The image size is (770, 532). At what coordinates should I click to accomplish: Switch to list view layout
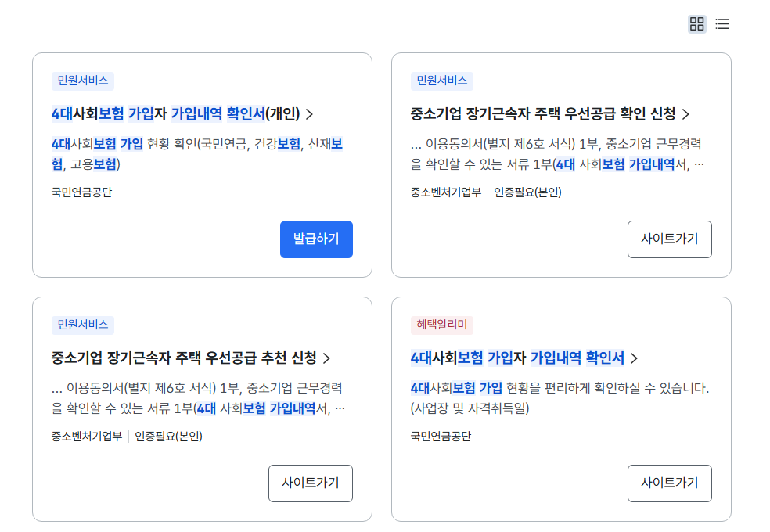tap(722, 24)
